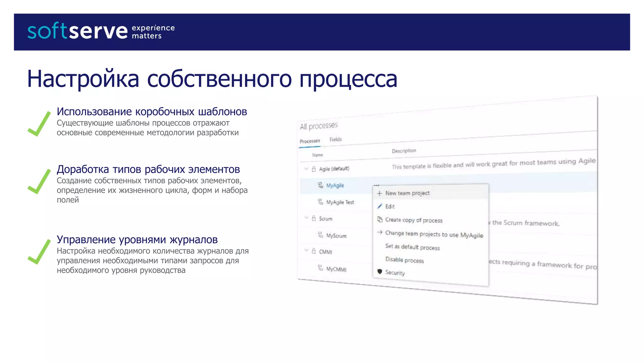Click the inherited-process icon beside MyAgile

[320, 185]
